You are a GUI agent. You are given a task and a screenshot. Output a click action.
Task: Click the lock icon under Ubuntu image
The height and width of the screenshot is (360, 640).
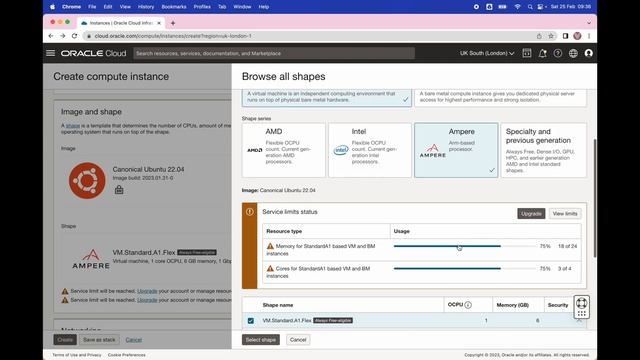pyautogui.click(x=119, y=189)
